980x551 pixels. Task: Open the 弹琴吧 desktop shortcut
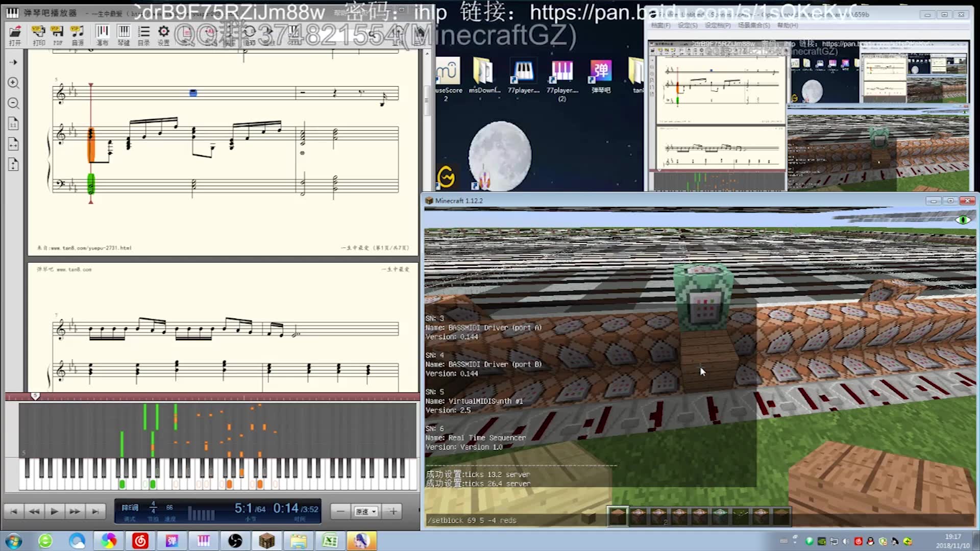pos(601,76)
